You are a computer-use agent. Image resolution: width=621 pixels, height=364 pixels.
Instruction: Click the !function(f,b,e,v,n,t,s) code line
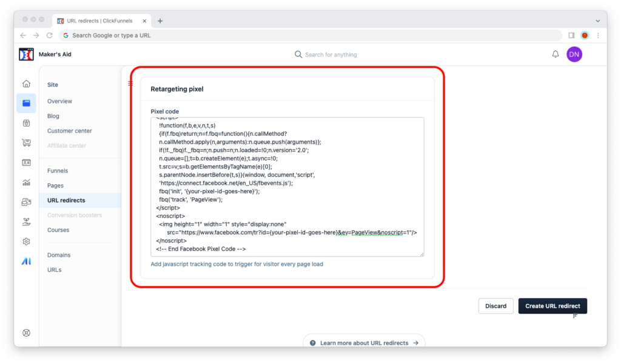pos(187,125)
